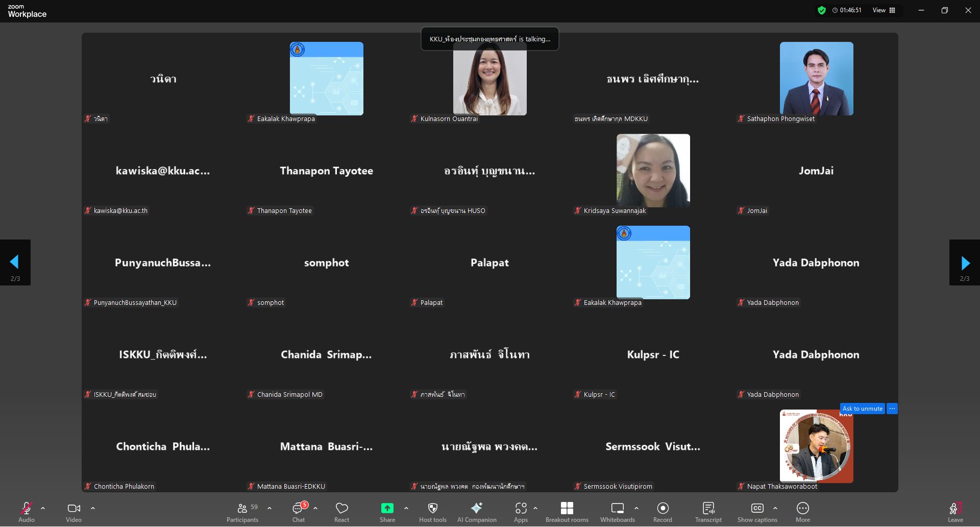Image resolution: width=980 pixels, height=527 pixels.
Task: Expand audio options arrow next to Audio
Action: tap(43, 508)
